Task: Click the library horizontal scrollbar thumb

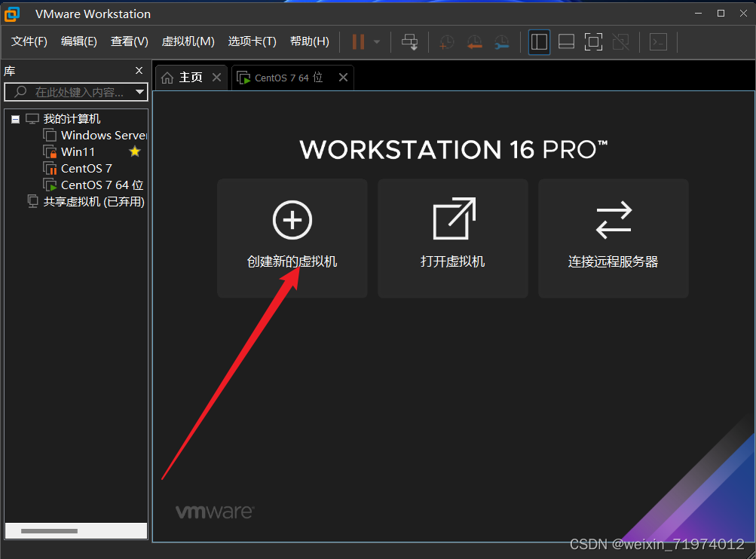Action: click(x=49, y=531)
